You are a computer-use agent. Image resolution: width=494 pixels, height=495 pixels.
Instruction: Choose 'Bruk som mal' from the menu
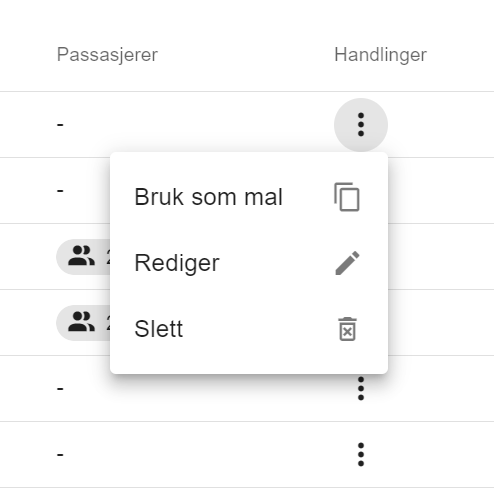coord(249,197)
